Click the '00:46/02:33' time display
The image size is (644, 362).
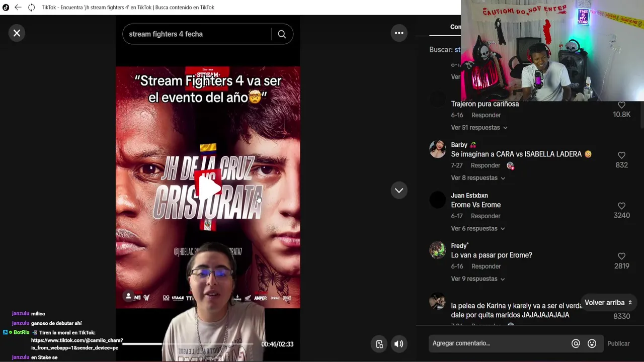click(277, 344)
